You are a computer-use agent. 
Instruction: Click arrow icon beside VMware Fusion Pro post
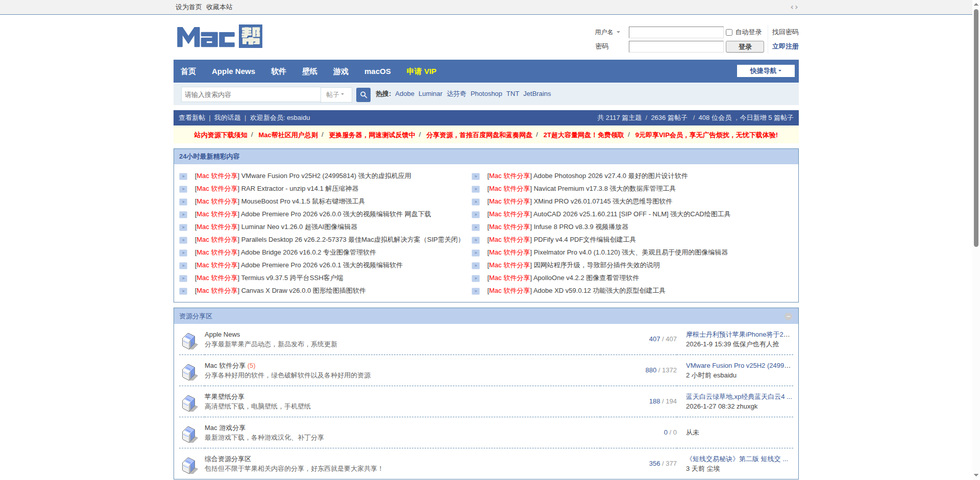tap(183, 176)
